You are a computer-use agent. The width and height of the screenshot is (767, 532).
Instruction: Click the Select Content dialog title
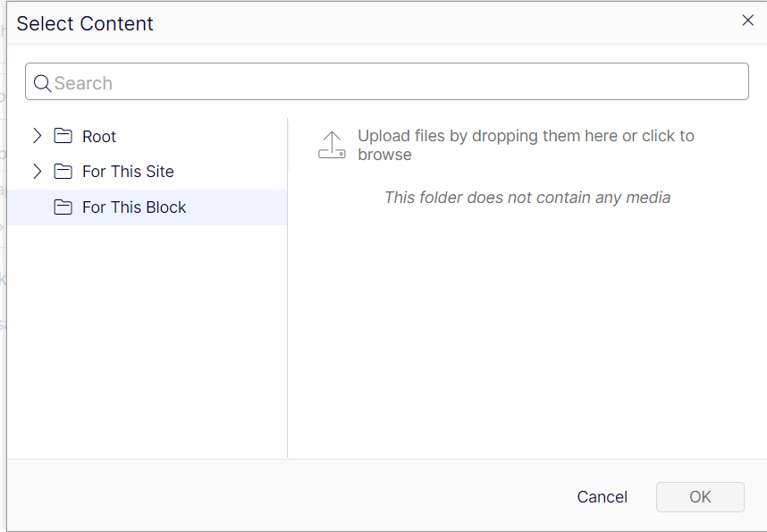point(85,23)
